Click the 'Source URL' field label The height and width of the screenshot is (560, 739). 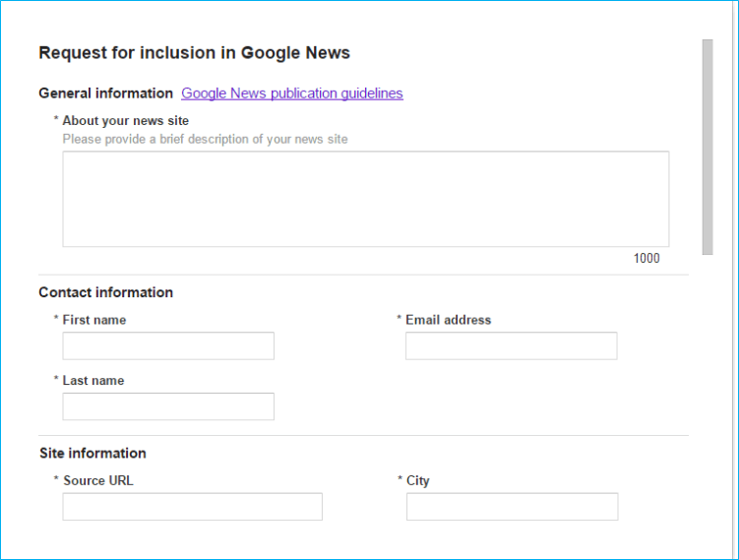pyautogui.click(x=97, y=481)
